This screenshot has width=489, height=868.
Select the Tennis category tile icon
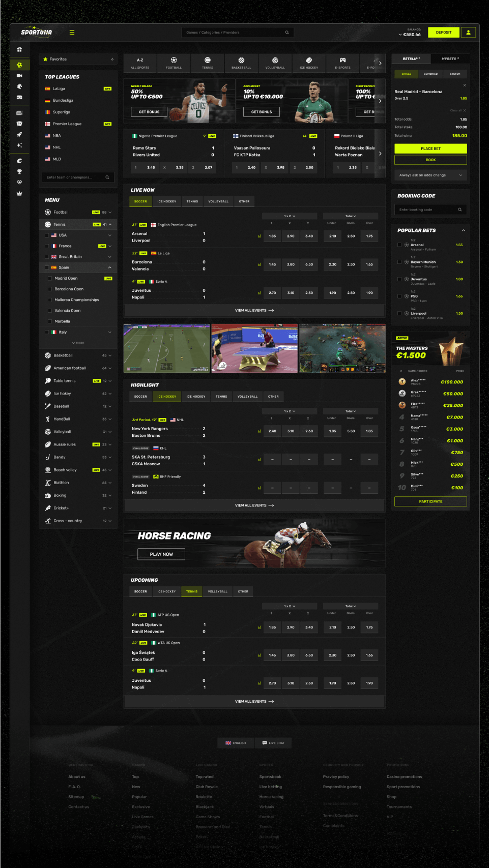click(208, 61)
